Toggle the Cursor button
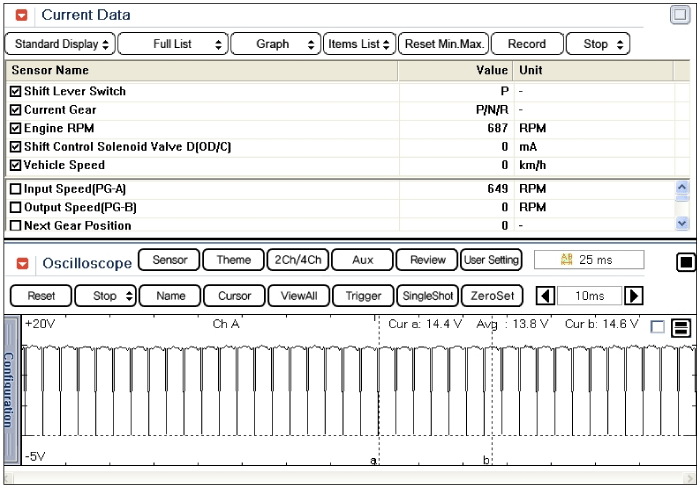 [x=234, y=296]
